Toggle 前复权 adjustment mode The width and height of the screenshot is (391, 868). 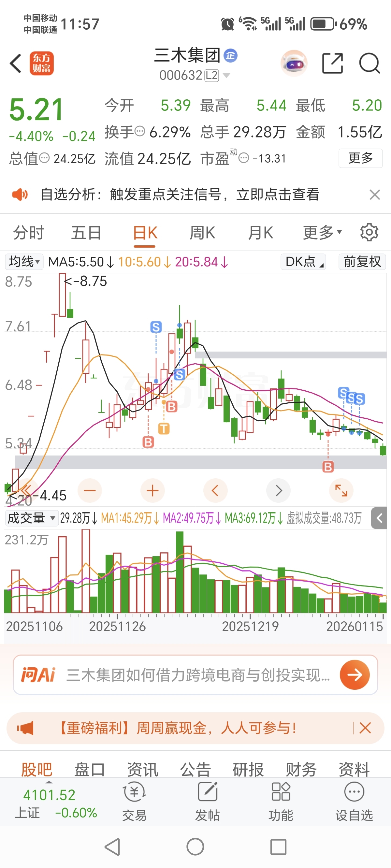tap(362, 262)
